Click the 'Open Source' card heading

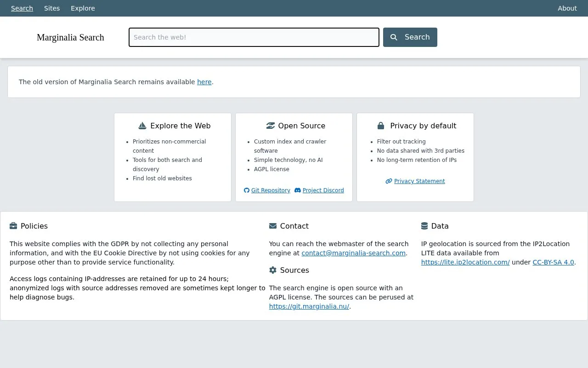pyautogui.click(x=301, y=126)
